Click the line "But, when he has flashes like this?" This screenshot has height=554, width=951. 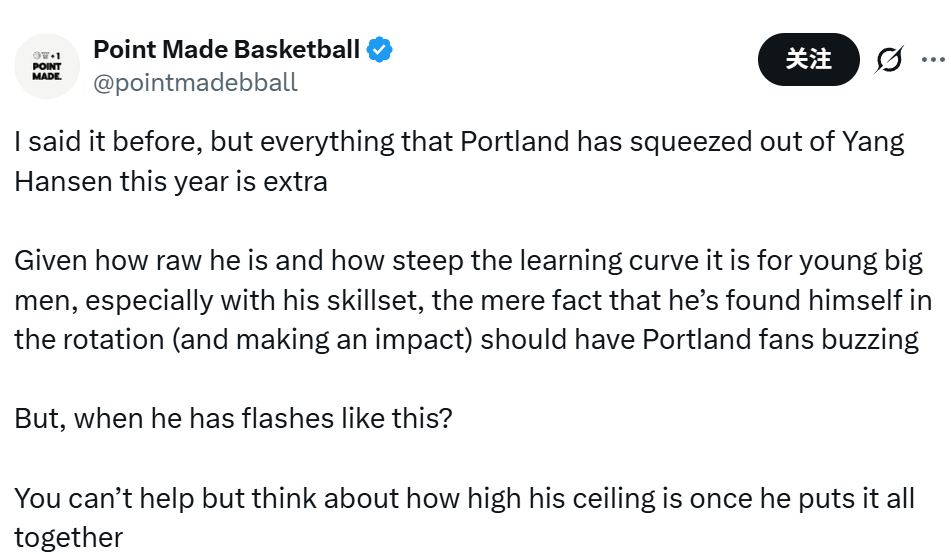pyautogui.click(x=234, y=417)
